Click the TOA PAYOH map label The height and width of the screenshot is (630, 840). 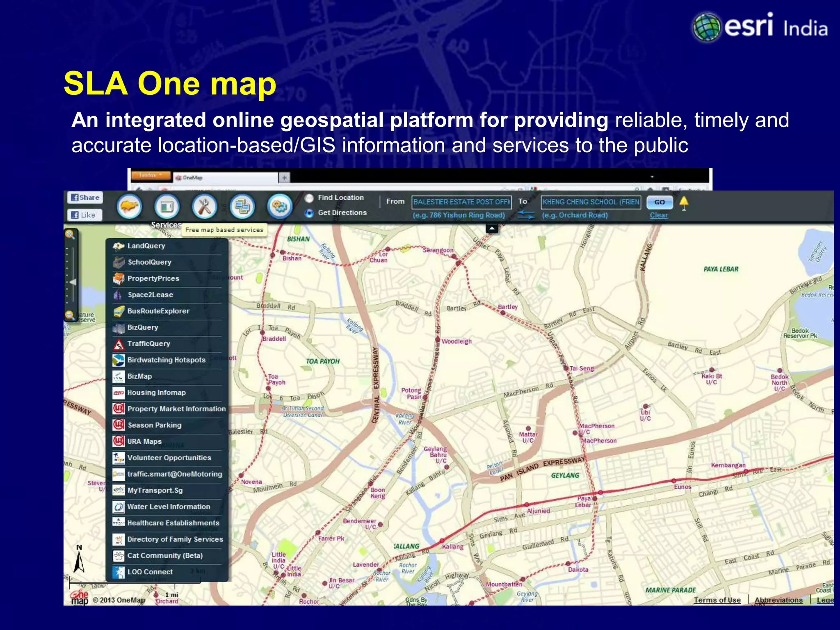pos(323,361)
